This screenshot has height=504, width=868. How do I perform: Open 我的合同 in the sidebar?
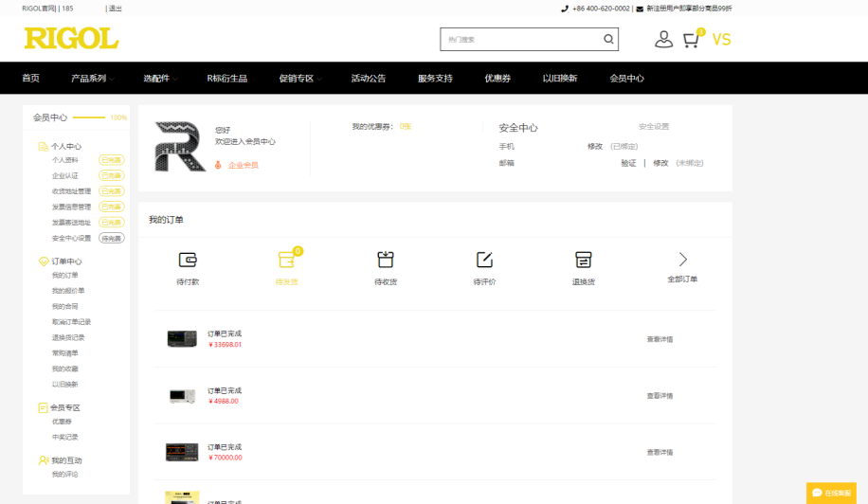coord(65,307)
